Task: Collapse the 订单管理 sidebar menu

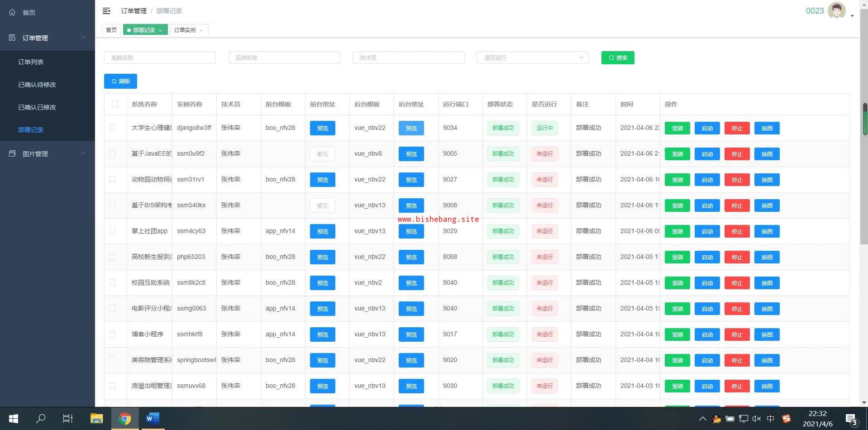Action: tap(48, 38)
